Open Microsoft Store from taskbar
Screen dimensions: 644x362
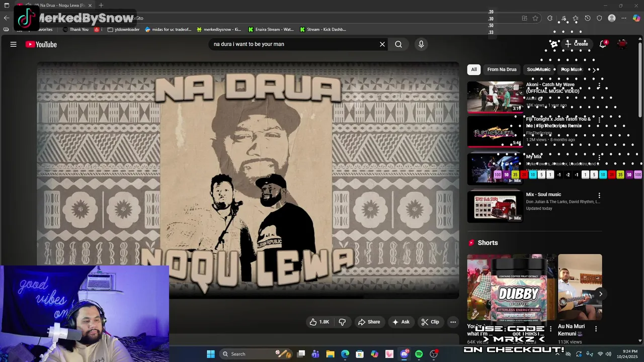click(x=360, y=354)
